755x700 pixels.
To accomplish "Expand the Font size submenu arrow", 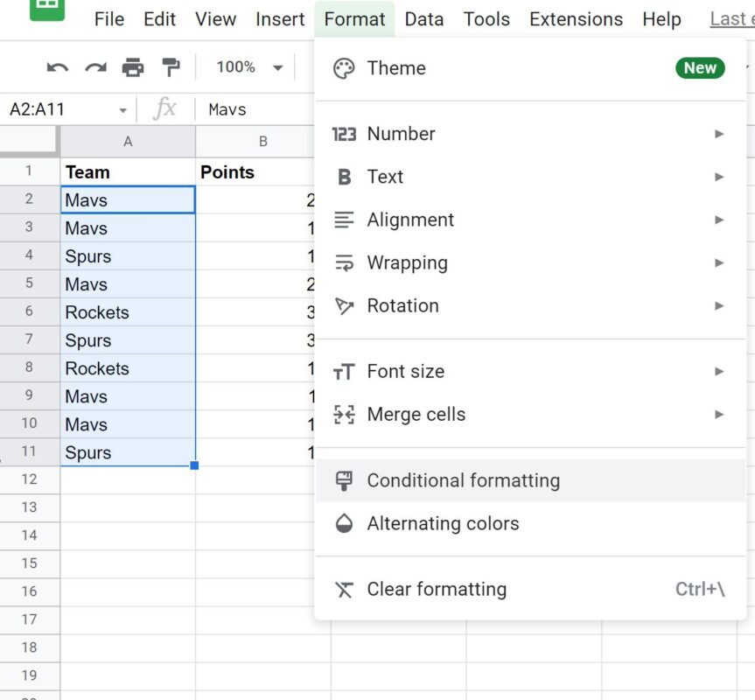I will (x=719, y=372).
